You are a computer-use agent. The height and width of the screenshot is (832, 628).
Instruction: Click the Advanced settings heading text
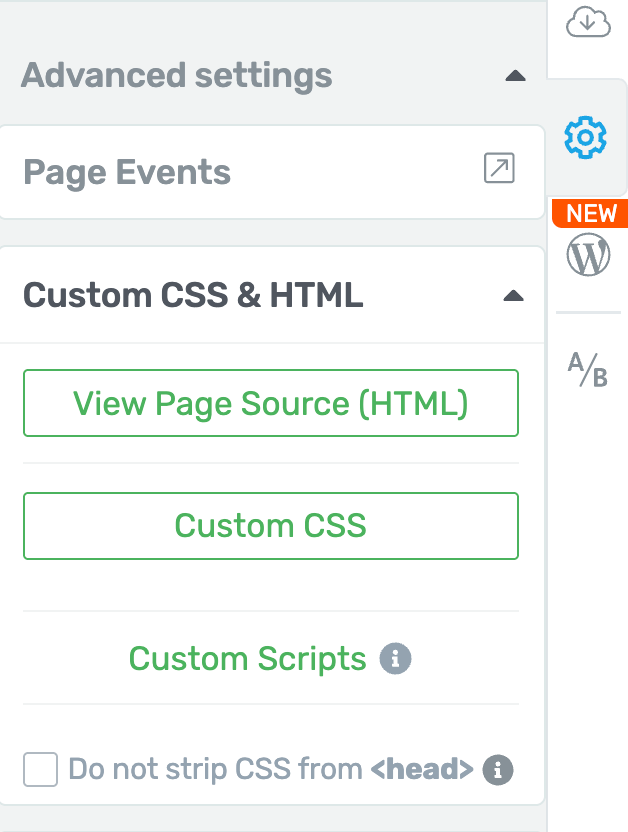(x=177, y=76)
